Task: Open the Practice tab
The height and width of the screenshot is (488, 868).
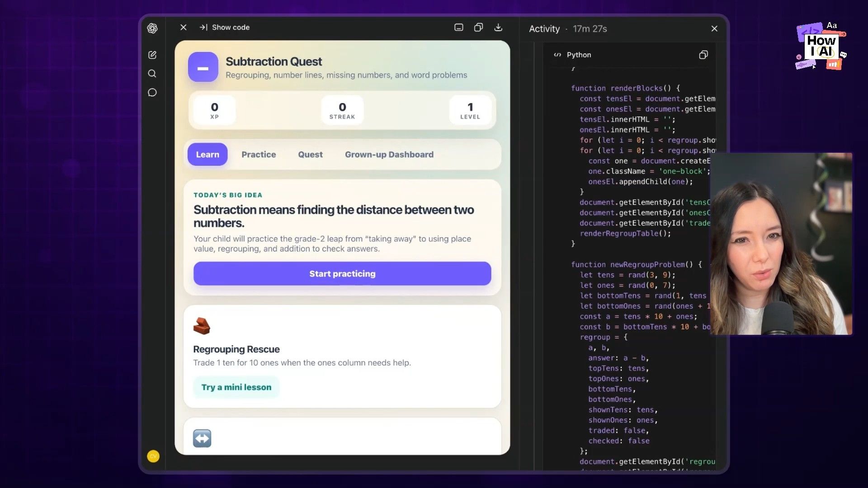Action: coord(259,155)
